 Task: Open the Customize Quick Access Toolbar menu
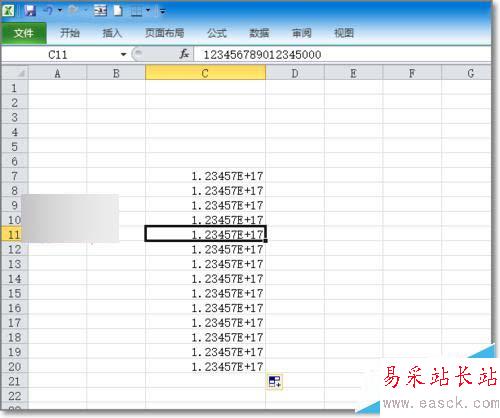tap(163, 12)
